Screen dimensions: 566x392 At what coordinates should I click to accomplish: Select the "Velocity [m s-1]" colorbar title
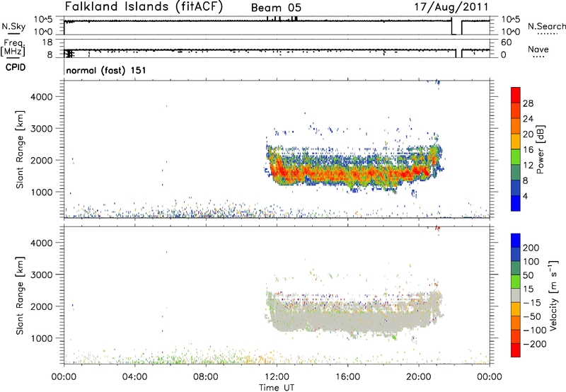(553, 295)
